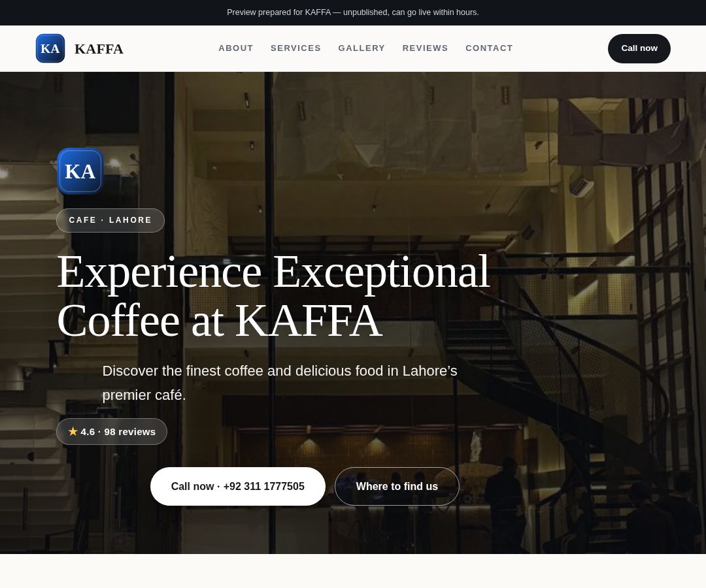
Task: Click the hero subtitle about Lahore's premier café
Action: (x=280, y=383)
